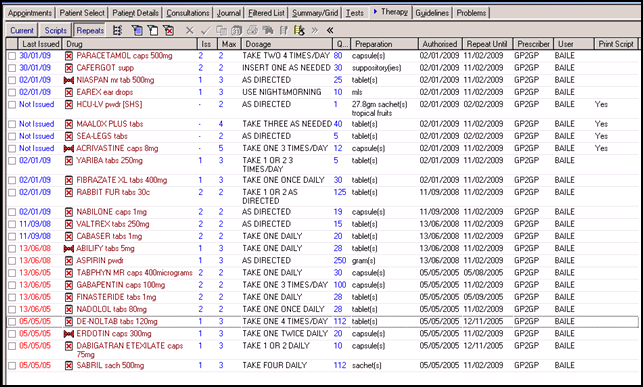Click the Prescriber column header
643x387 pixels.
[533, 44]
